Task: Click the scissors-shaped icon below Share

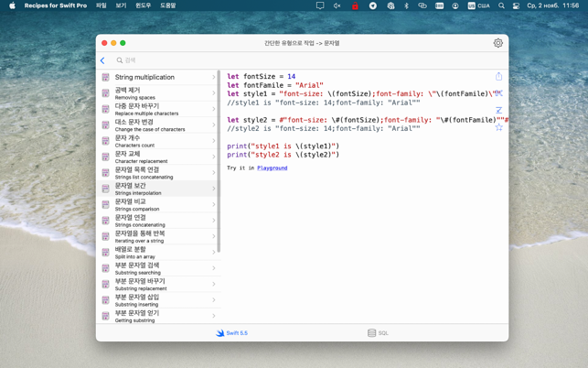Action: pyautogui.click(x=498, y=92)
